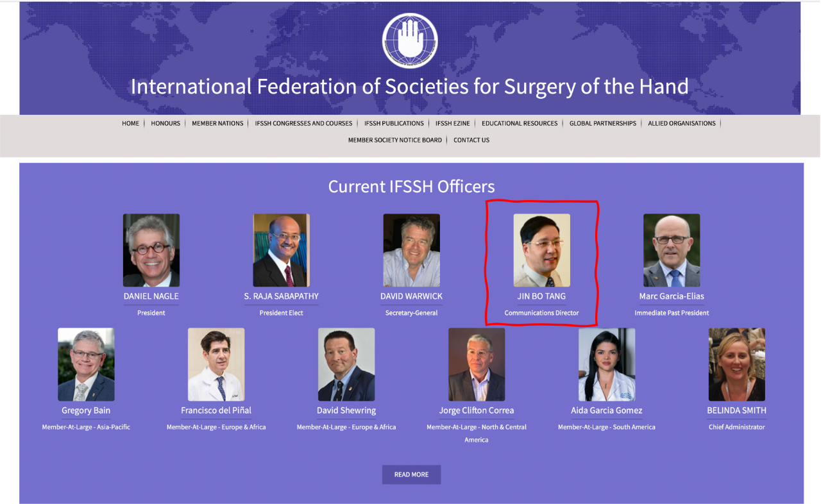Click Daniel Nagle's portrait photo
The image size is (821, 504).
click(x=151, y=250)
